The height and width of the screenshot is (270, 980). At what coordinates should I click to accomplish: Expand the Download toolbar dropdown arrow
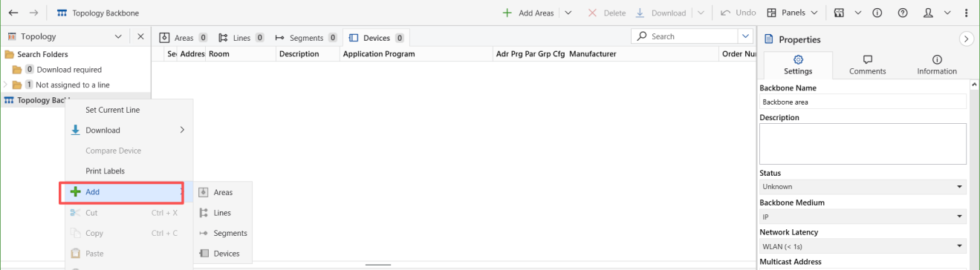(701, 13)
